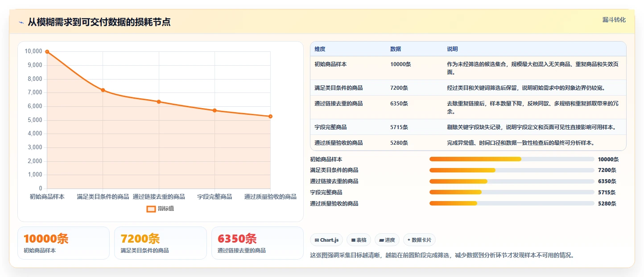644x277 pixels.
Task: Click the 说明 column header
Action: 452,49
